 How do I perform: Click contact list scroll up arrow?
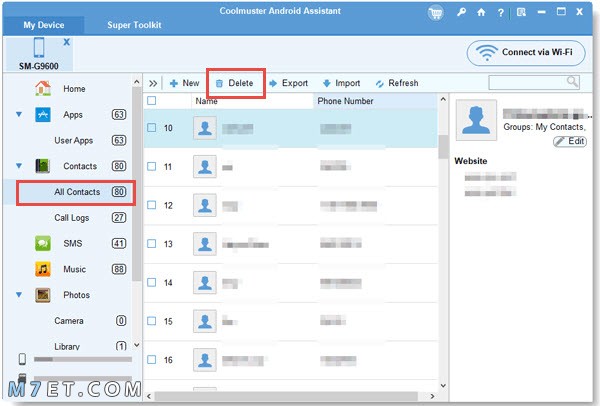pos(443,99)
